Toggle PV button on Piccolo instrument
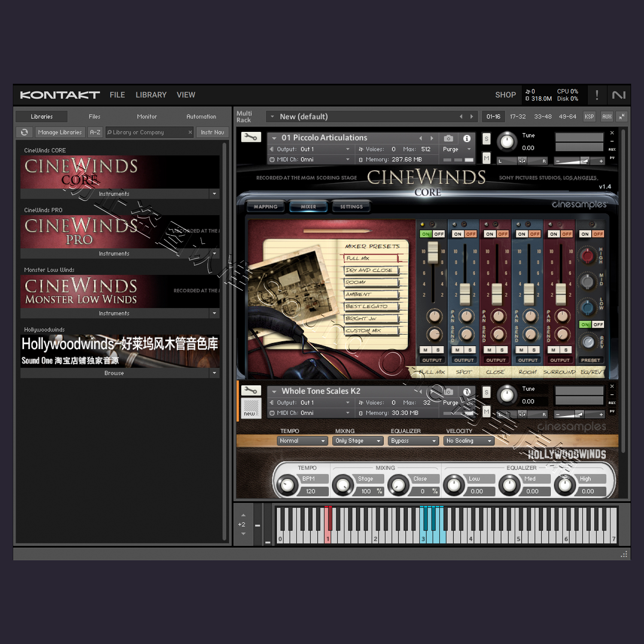The height and width of the screenshot is (644, 644). pyautogui.click(x=612, y=158)
